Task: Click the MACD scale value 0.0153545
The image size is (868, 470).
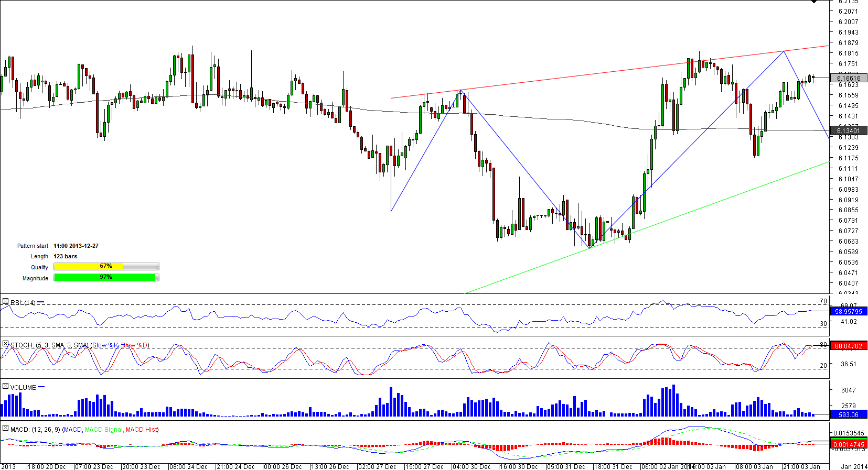Action: tap(849, 433)
